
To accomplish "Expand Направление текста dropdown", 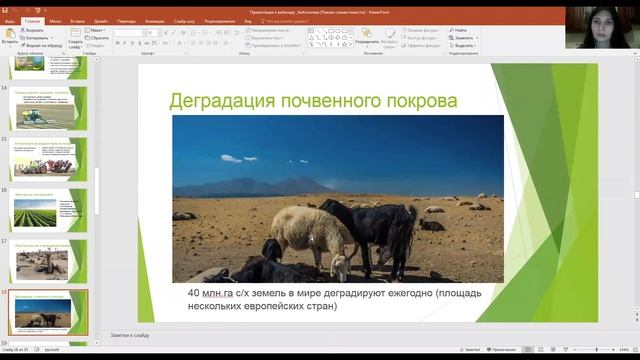I will click(x=269, y=30).
